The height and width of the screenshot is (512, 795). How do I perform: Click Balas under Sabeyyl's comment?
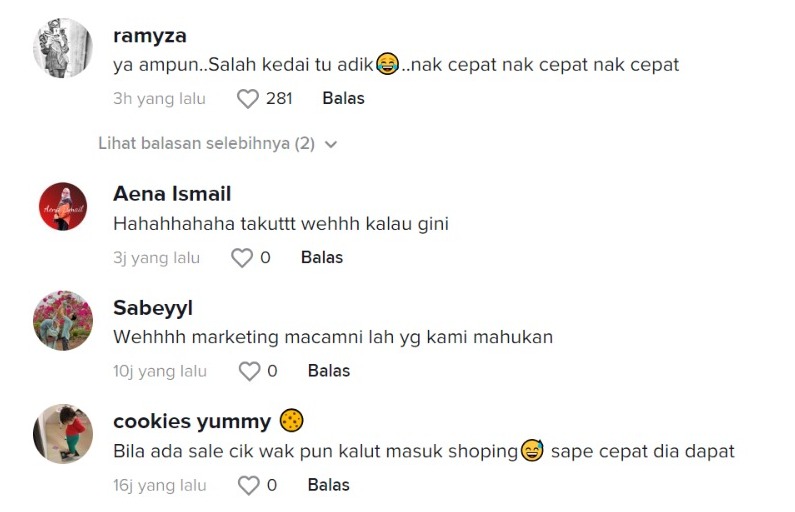pyautogui.click(x=329, y=372)
